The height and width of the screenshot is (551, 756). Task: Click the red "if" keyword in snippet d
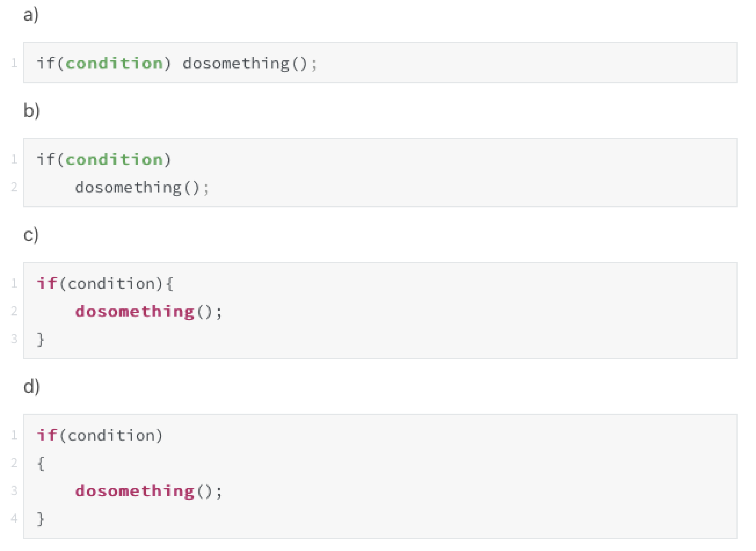(47, 435)
